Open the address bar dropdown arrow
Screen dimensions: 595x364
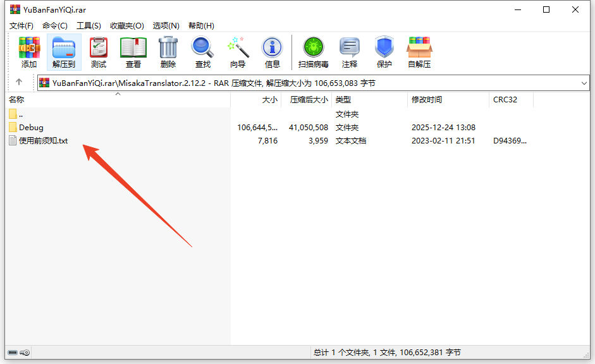[x=585, y=82]
